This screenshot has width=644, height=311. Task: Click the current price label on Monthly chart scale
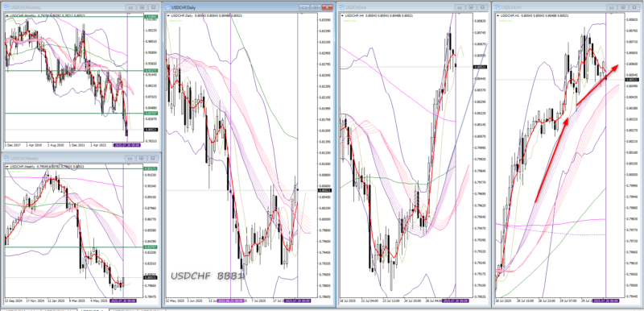(151, 130)
